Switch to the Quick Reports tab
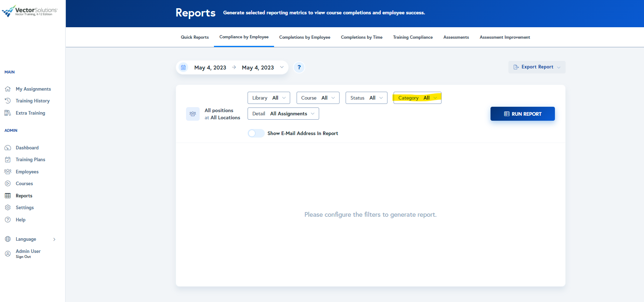Viewport: 644px width, 302px height. (195, 37)
